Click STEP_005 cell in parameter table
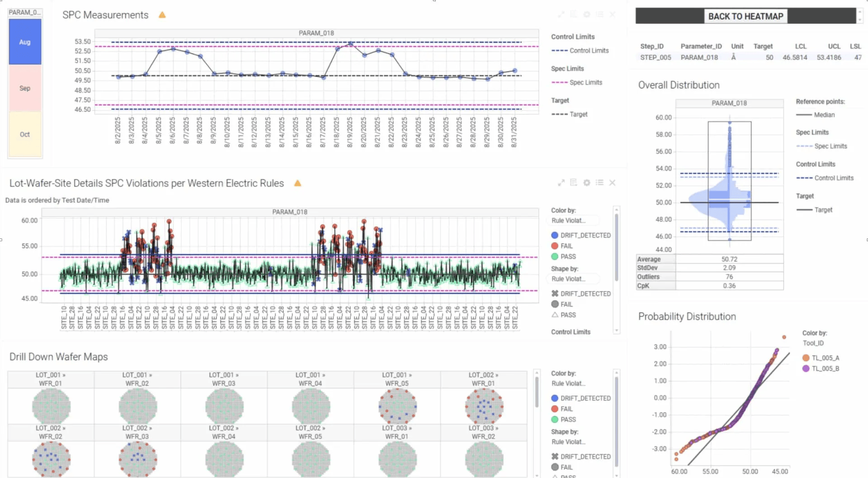This screenshot has height=478, width=868. 656,57
